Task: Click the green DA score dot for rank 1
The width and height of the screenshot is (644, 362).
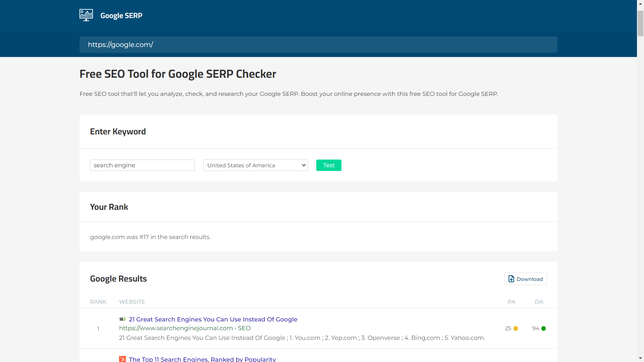Action: [544, 328]
